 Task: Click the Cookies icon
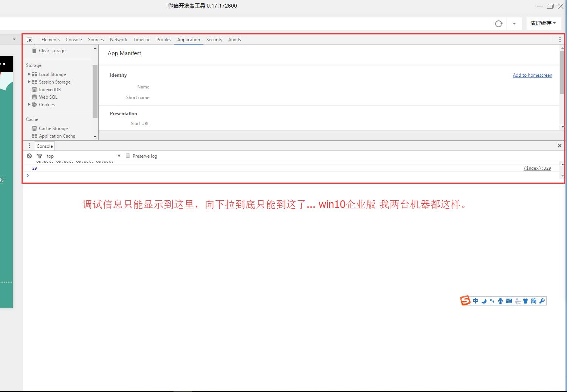coord(34,104)
